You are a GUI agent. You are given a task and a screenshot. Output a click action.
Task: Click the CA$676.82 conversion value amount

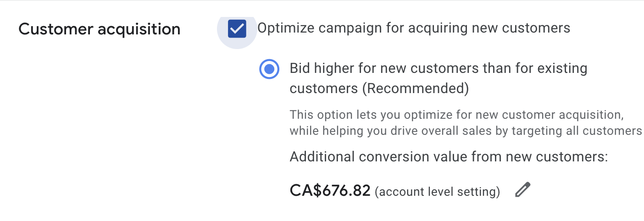(330, 190)
